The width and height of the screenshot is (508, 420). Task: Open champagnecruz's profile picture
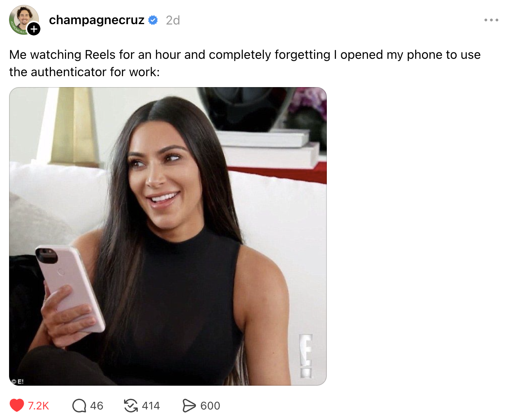click(24, 20)
